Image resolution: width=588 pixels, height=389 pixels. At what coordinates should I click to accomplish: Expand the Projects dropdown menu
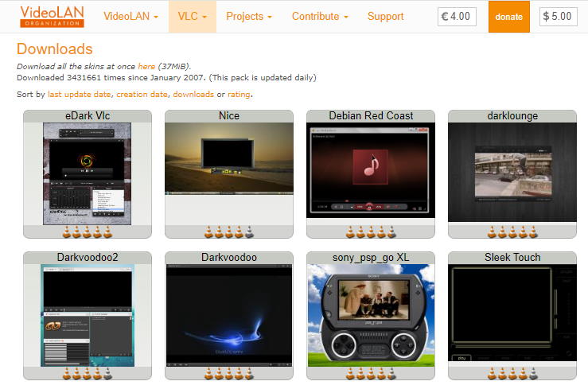coord(249,17)
